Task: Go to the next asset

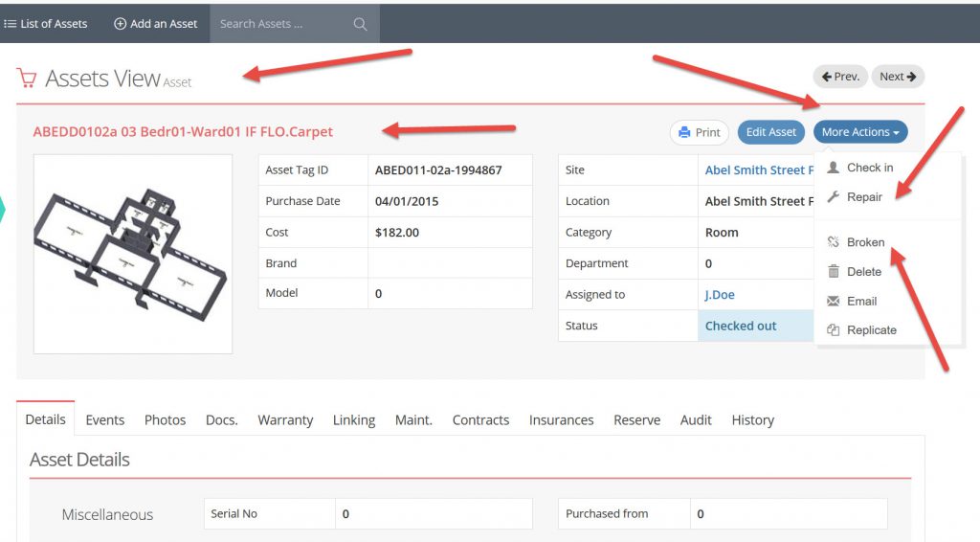Action: click(x=898, y=77)
